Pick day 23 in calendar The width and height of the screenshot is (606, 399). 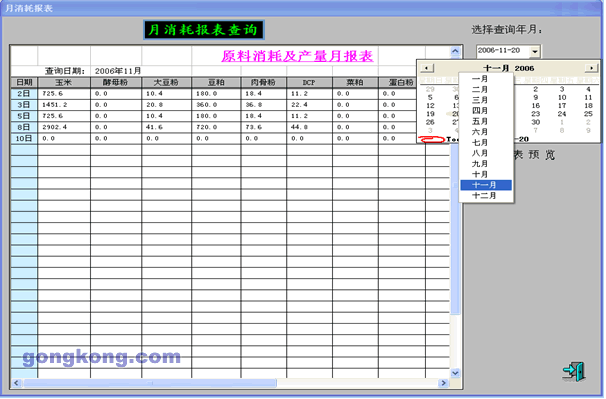535,114
